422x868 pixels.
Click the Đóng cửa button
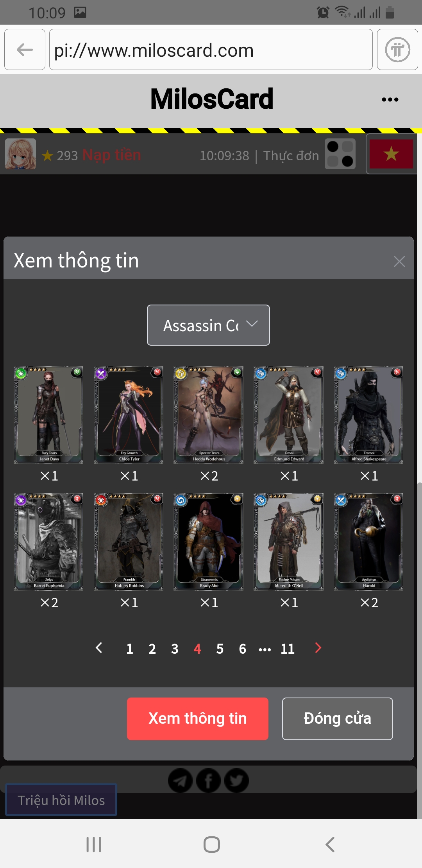(338, 719)
